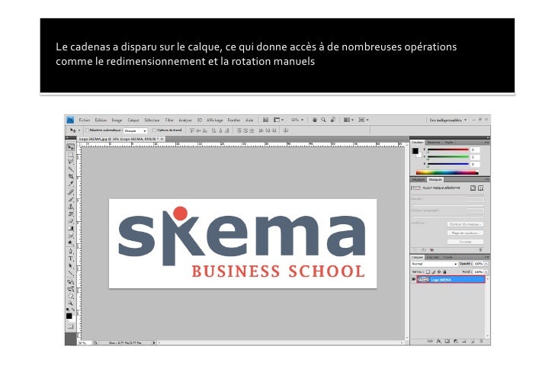This screenshot has width=555, height=392.
Task: Select the Magic Wand tool
Action: tap(71, 169)
